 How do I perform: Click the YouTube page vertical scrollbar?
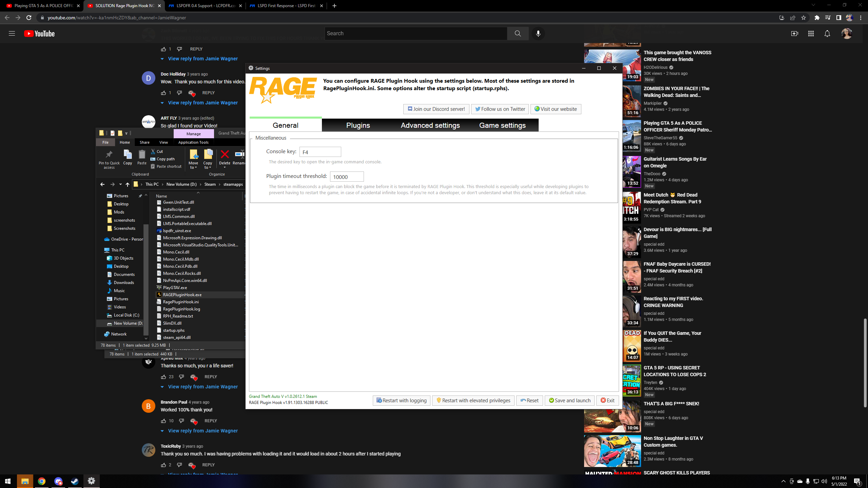click(x=865, y=363)
